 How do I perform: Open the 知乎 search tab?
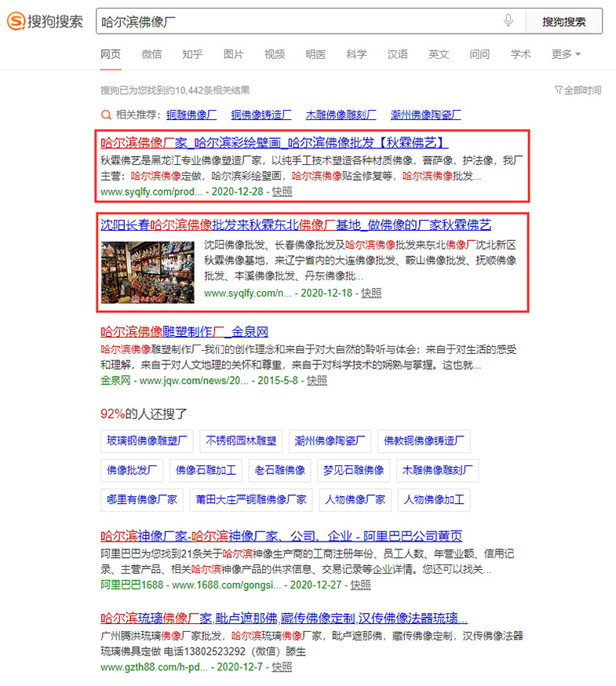click(x=192, y=54)
